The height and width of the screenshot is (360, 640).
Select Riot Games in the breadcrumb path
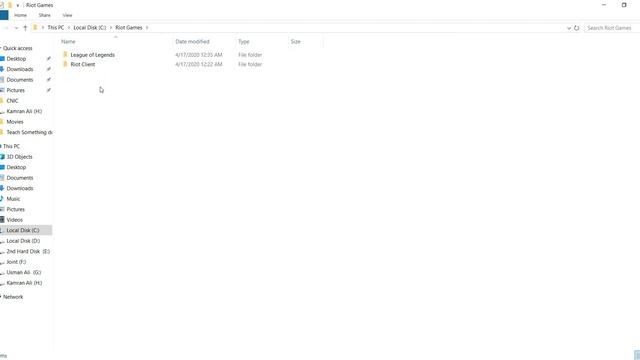point(129,27)
